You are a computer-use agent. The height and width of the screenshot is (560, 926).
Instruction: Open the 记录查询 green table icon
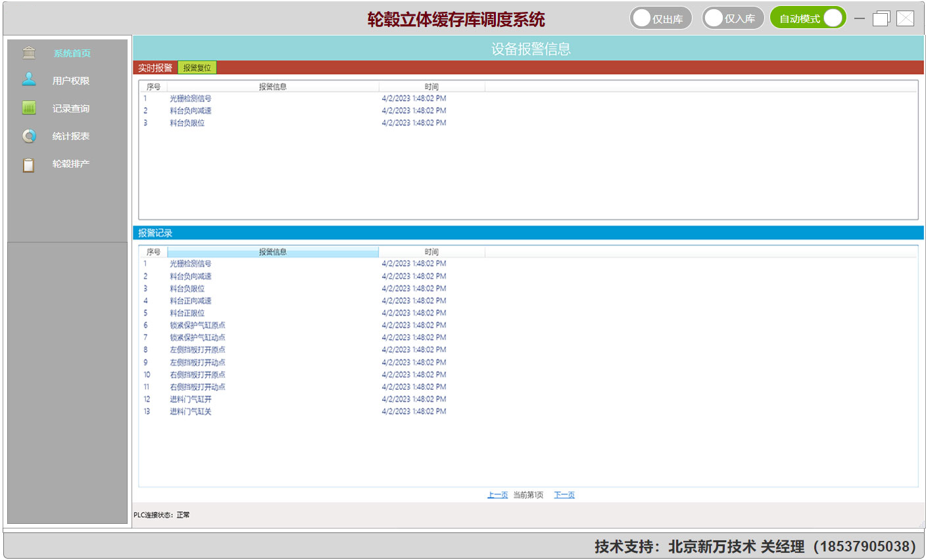29,108
